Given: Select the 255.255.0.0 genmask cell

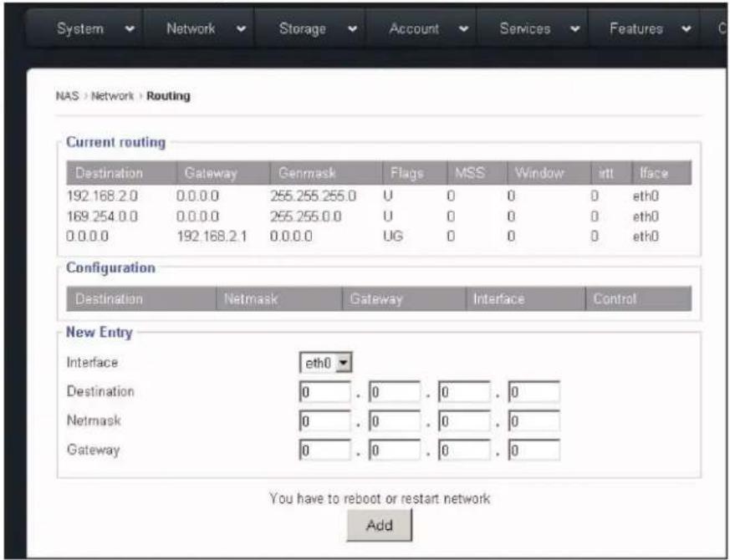Looking at the screenshot, I should click(x=305, y=216).
